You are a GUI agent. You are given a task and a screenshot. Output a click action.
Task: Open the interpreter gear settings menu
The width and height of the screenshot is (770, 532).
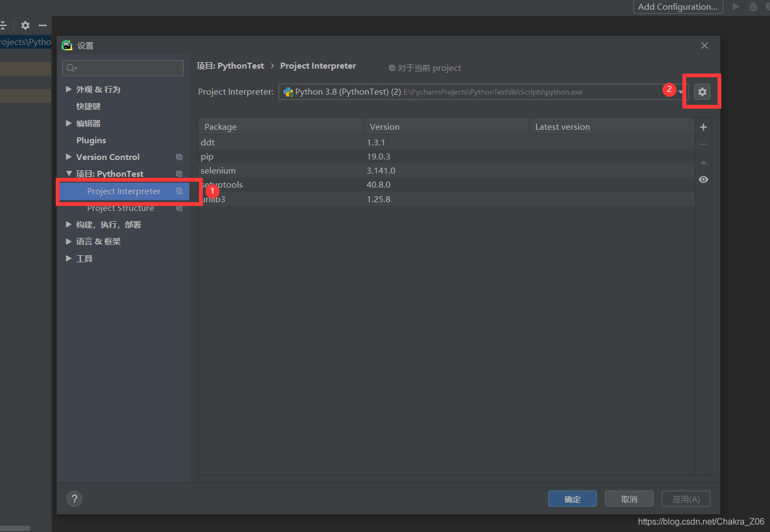702,92
